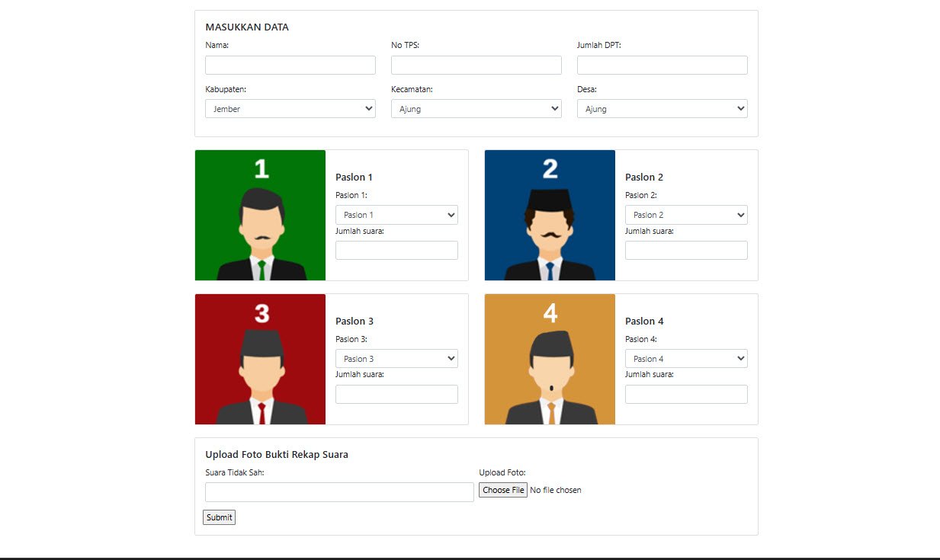Viewport: 940px width, 560px height.
Task: Click the "Upload Foto Bukti Rekap Suara" heading
Action: tap(277, 455)
